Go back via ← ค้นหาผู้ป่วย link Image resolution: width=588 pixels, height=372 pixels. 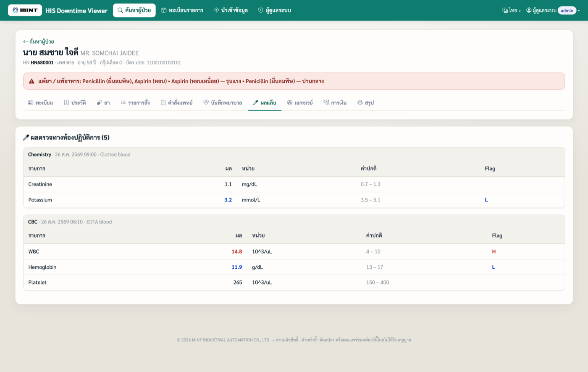pyautogui.click(x=39, y=42)
